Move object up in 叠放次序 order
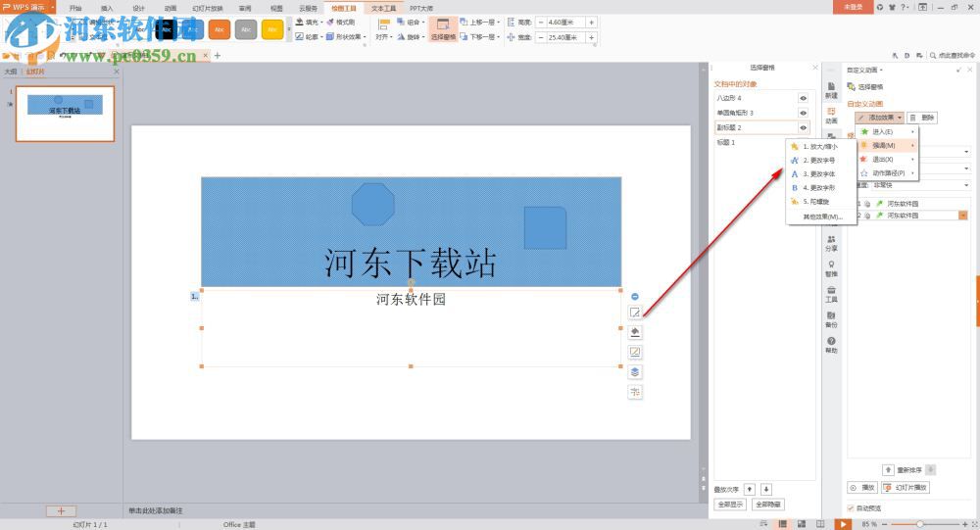This screenshot has width=980, height=530. click(x=750, y=490)
